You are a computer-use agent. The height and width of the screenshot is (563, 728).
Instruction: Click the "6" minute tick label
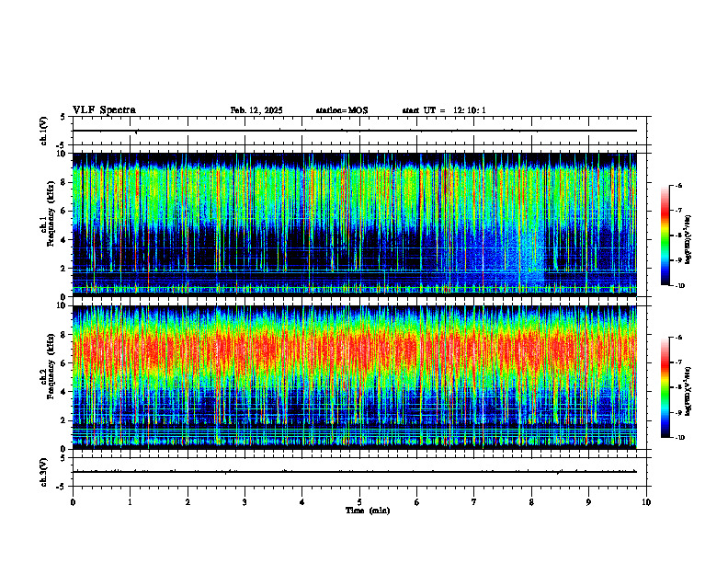coord(417,502)
